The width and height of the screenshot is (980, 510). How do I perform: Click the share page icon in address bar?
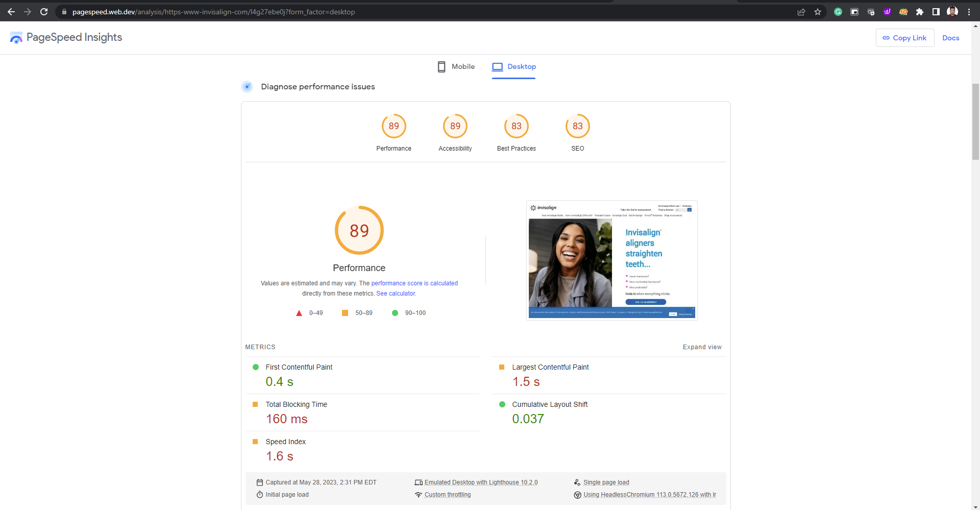click(801, 12)
